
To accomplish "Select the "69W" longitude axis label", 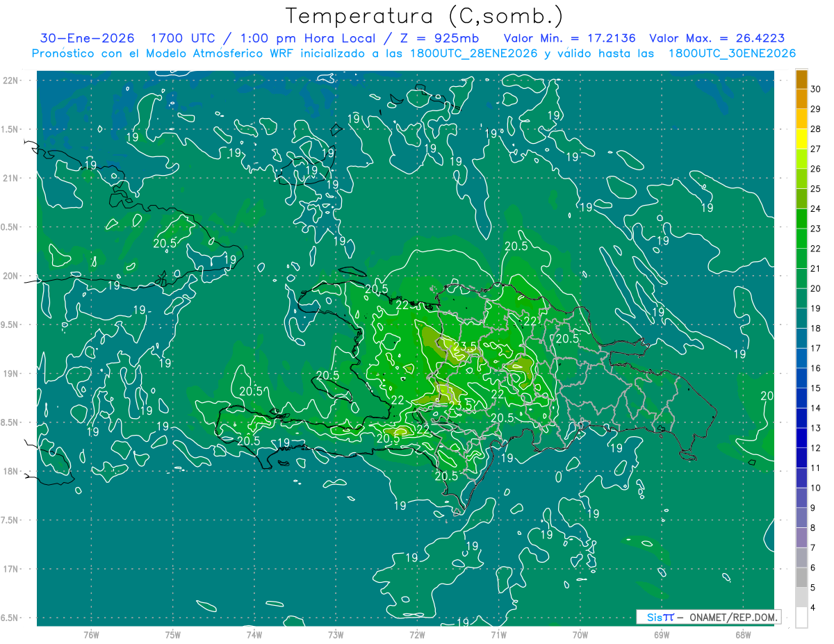I will pyautogui.click(x=661, y=634).
